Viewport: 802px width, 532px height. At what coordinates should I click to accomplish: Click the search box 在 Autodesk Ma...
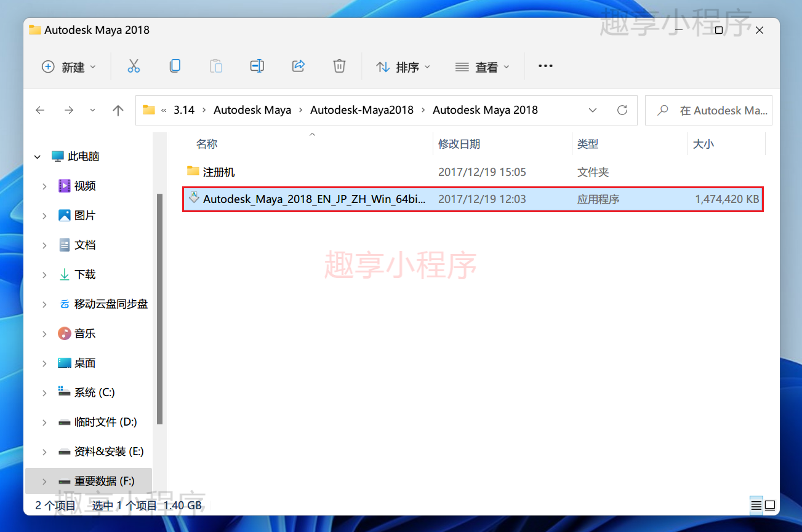(x=708, y=110)
